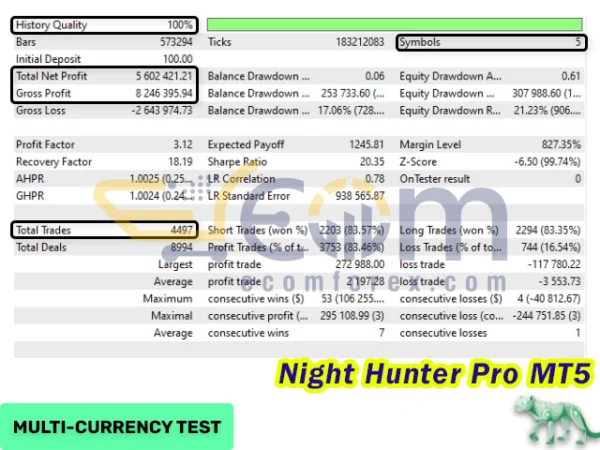Click Average consecutive losses value 1

tap(578, 333)
